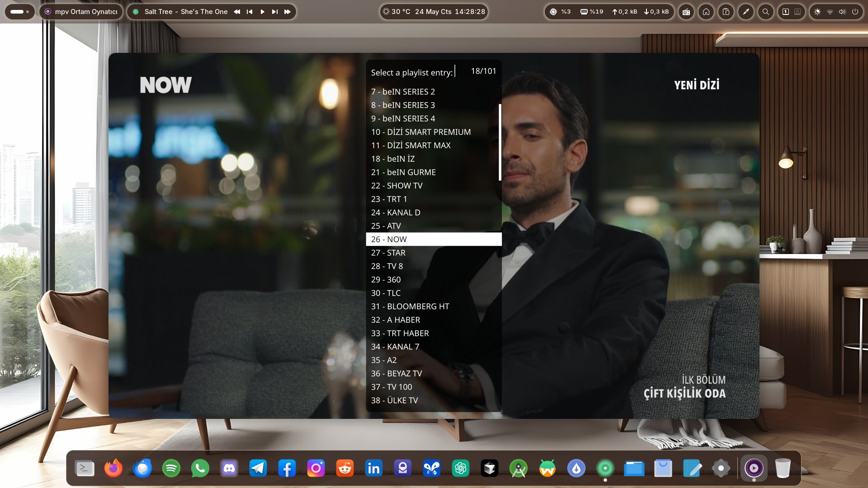Open Reddit from the dock
The height and width of the screenshot is (488, 868).
pos(345,468)
